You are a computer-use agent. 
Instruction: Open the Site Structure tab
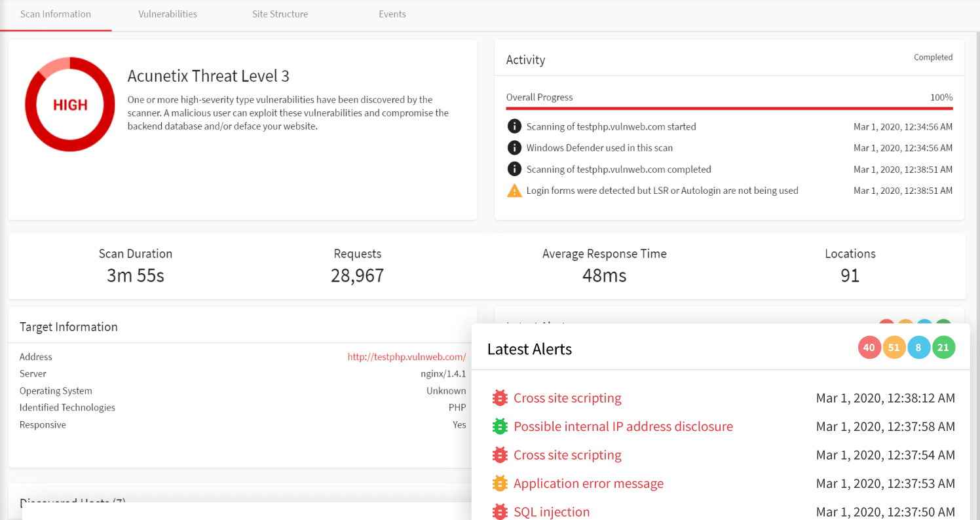pos(280,14)
